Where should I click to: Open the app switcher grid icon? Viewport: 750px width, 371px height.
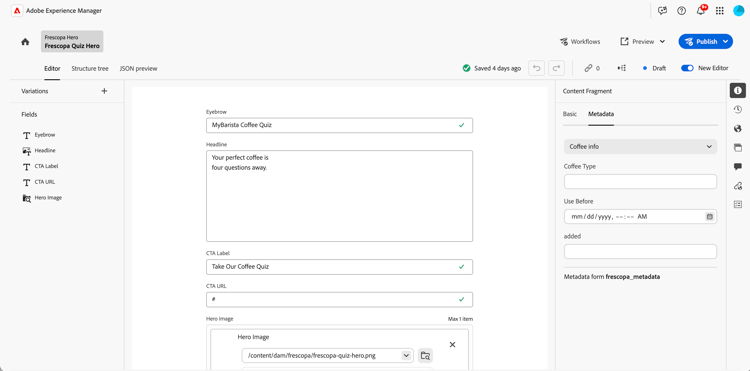click(x=720, y=11)
